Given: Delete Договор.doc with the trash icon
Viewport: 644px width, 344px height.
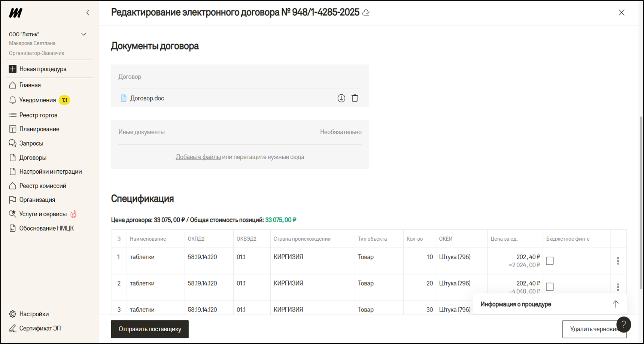Looking at the screenshot, I should [x=355, y=98].
